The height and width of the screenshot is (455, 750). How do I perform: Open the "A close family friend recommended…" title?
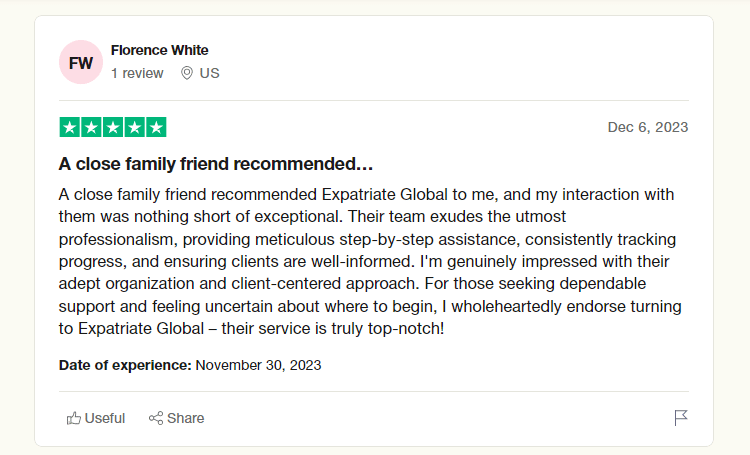pos(216,163)
